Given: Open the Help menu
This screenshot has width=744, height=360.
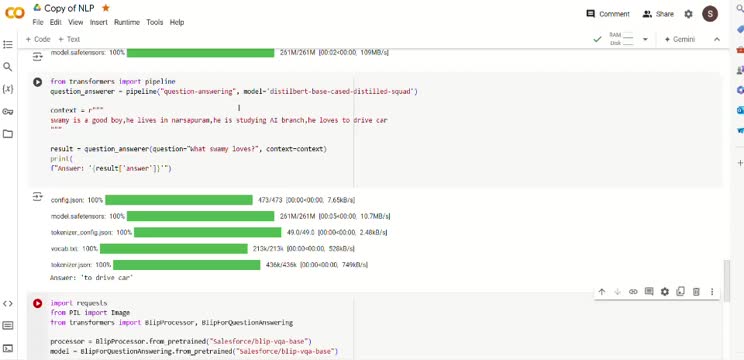Looking at the screenshot, I should [177, 22].
